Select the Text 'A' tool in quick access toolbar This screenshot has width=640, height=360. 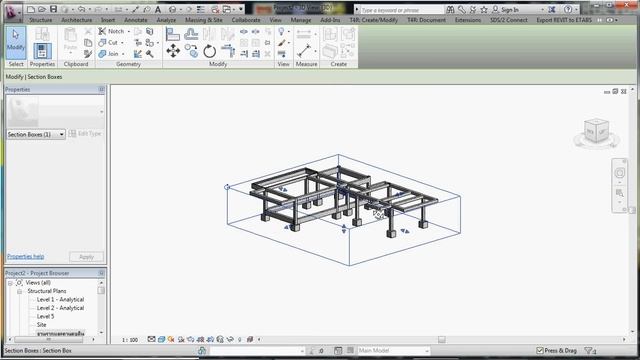pyautogui.click(x=158, y=9)
